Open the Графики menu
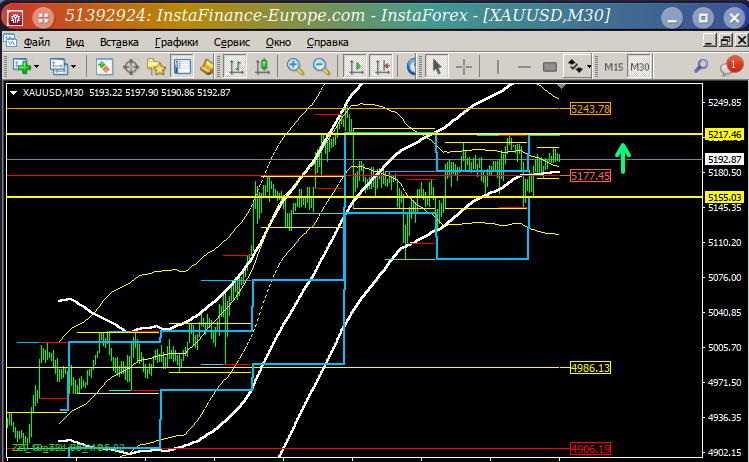Viewport: 749px width, 462px height. 176,42
